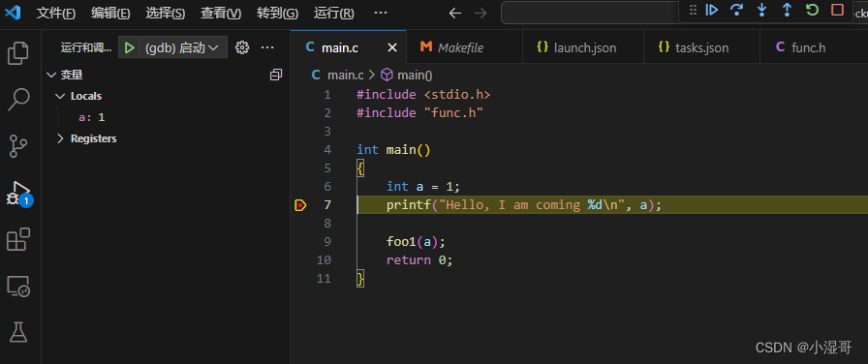The width and height of the screenshot is (868, 364).
Task: Open the 编辑(E) menu
Action: click(x=110, y=13)
